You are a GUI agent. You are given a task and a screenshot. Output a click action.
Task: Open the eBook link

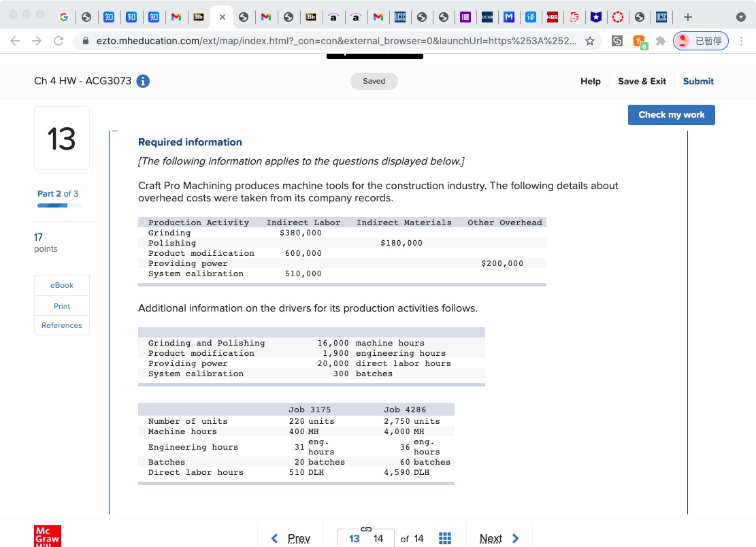62,285
